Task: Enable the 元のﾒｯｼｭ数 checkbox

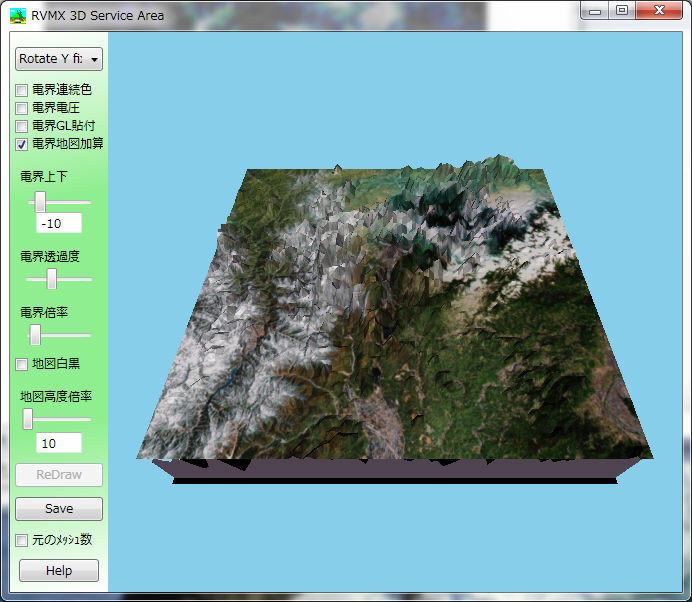Action: pos(22,540)
